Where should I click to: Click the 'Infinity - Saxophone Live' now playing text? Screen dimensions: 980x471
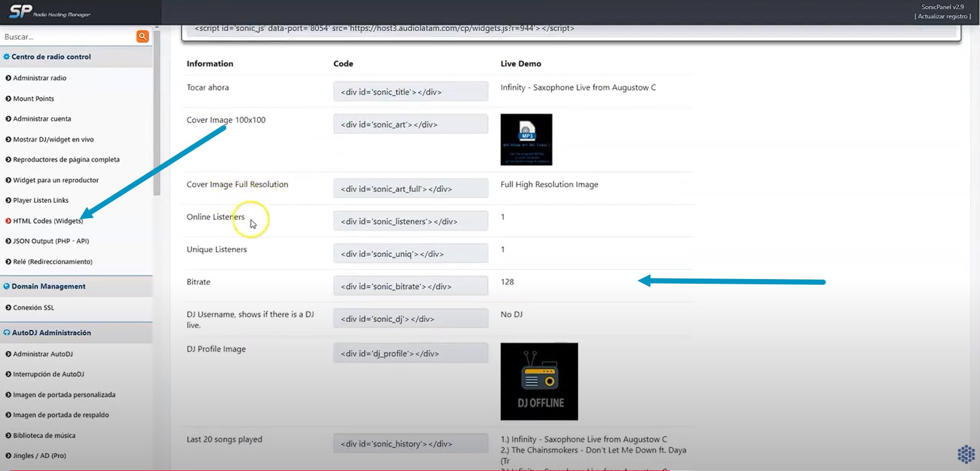(578, 87)
